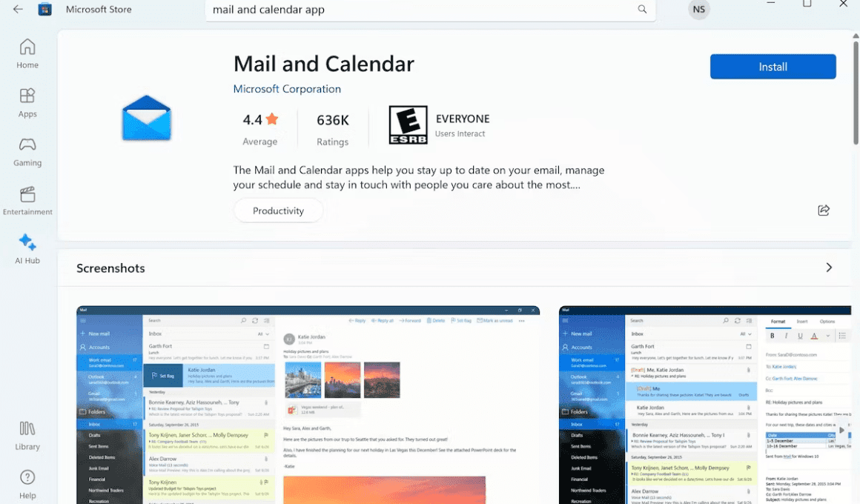Image resolution: width=860 pixels, height=504 pixels.
Task: Click the 'Mail and Calendar' title
Action: 323,64
